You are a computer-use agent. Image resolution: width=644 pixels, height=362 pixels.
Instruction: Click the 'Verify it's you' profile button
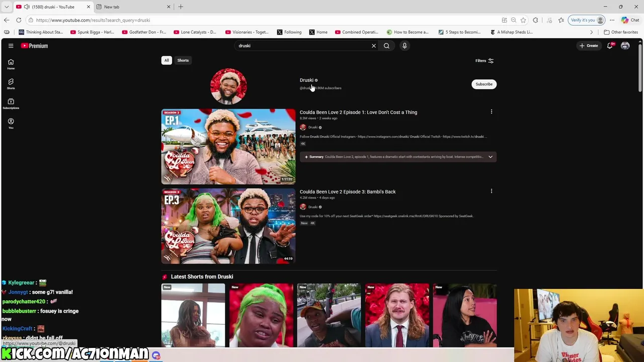pyautogui.click(x=586, y=20)
